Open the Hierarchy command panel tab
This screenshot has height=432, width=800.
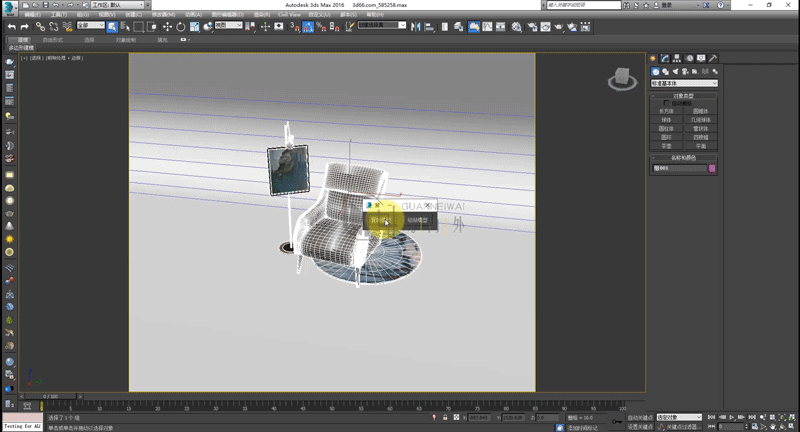pos(677,59)
